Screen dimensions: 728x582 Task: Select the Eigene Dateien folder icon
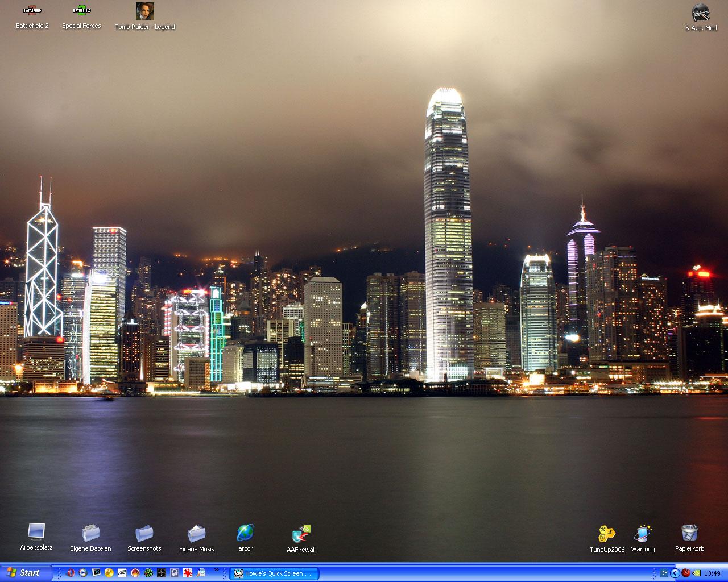click(90, 538)
